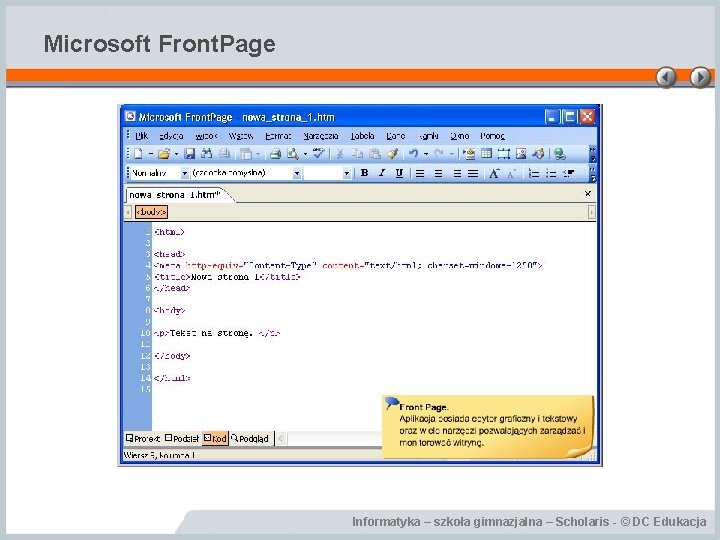Save the page with the floppy disk icon
Screen dimensions: 720x540
[189, 154]
